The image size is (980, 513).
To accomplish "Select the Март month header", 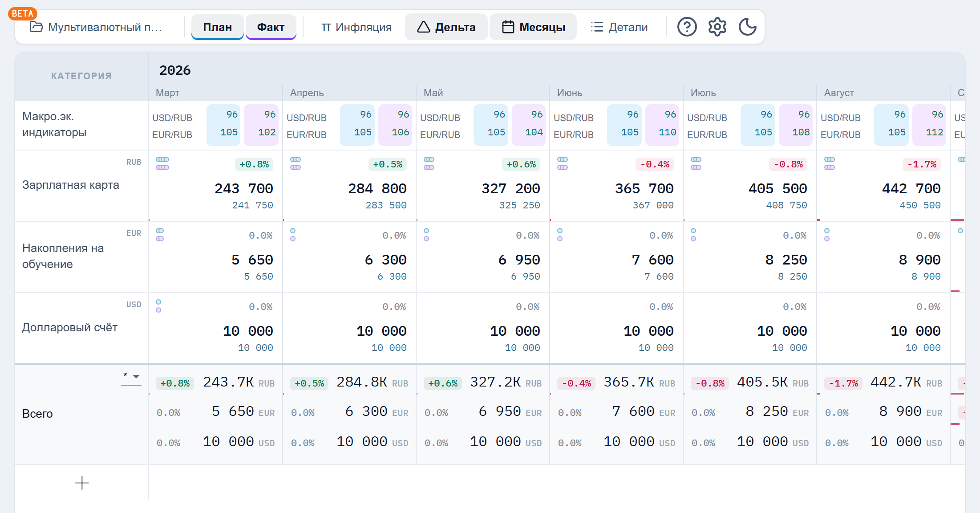I will tap(167, 93).
